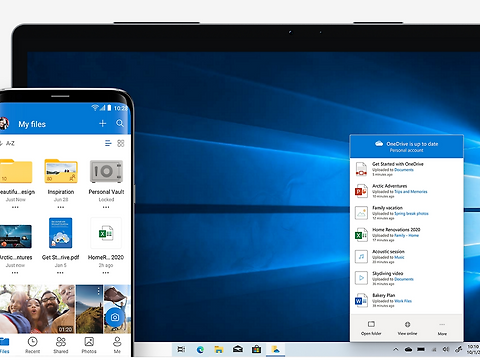Viewport: 480px width, 360px height.
Task: Open the HomeR 2020 Excel file
Action: 106,233
